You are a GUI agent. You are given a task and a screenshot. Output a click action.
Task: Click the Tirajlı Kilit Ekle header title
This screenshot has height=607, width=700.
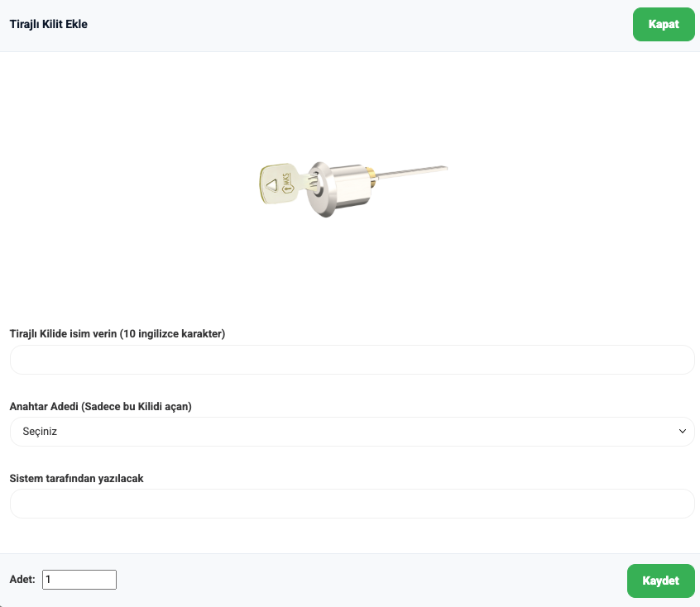(50, 24)
